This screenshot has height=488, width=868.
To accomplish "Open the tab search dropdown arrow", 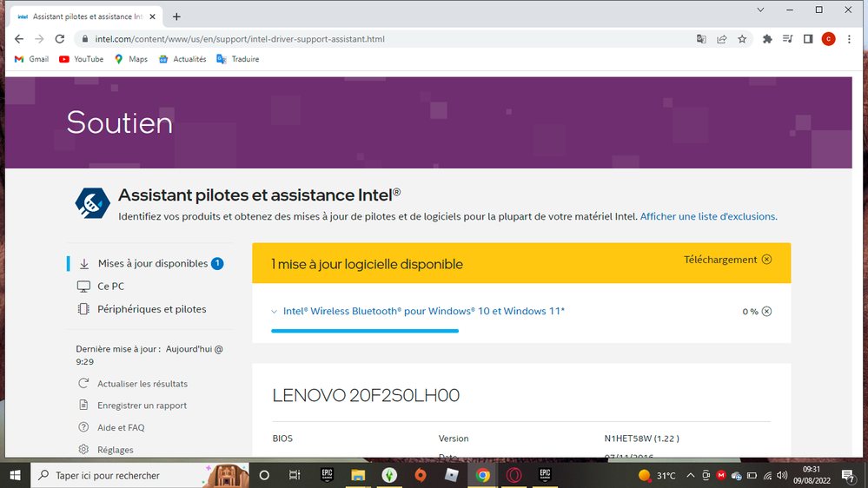I will click(x=760, y=10).
